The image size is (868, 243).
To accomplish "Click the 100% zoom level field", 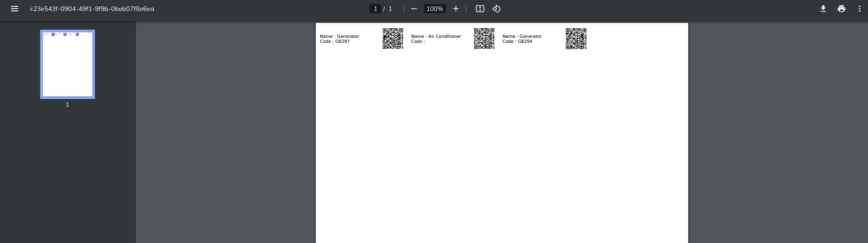I will (x=434, y=9).
